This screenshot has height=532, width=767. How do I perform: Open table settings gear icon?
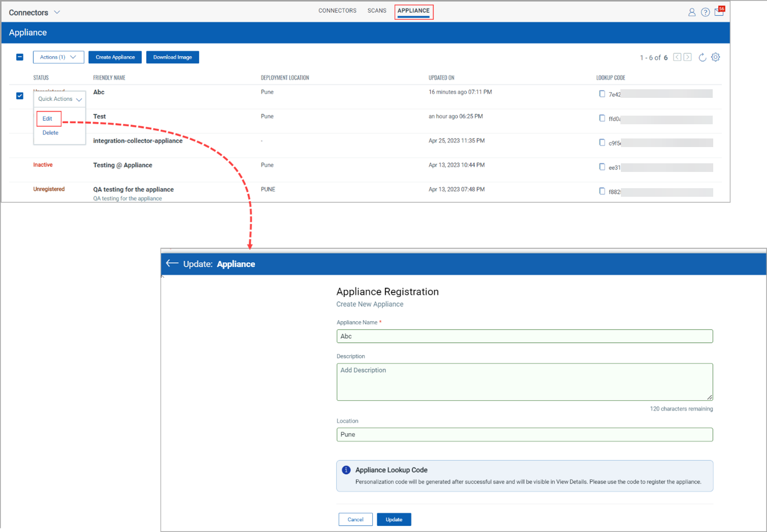pos(715,57)
